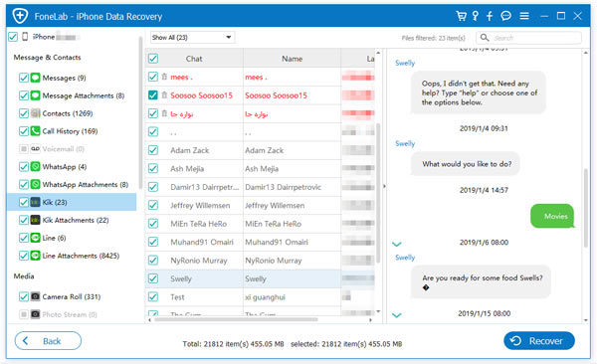This screenshot has width=597, height=364.
Task: Click trash icon beside mees chat
Action: tap(164, 77)
